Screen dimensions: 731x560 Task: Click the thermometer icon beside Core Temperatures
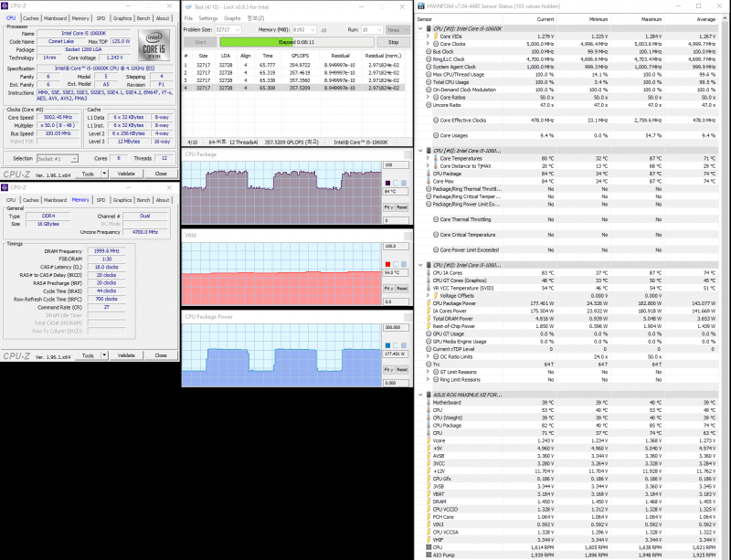pyautogui.click(x=436, y=159)
